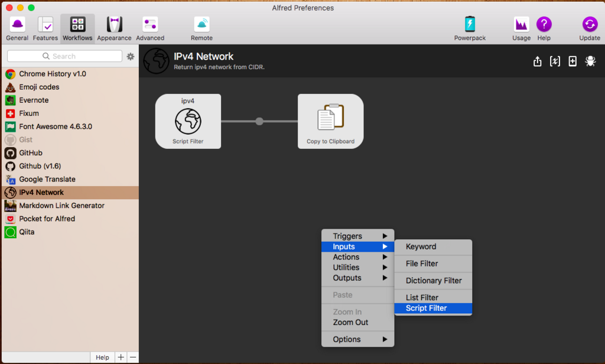The width and height of the screenshot is (605, 364).
Task: Select the Google Translate workflow
Action: [70, 179]
